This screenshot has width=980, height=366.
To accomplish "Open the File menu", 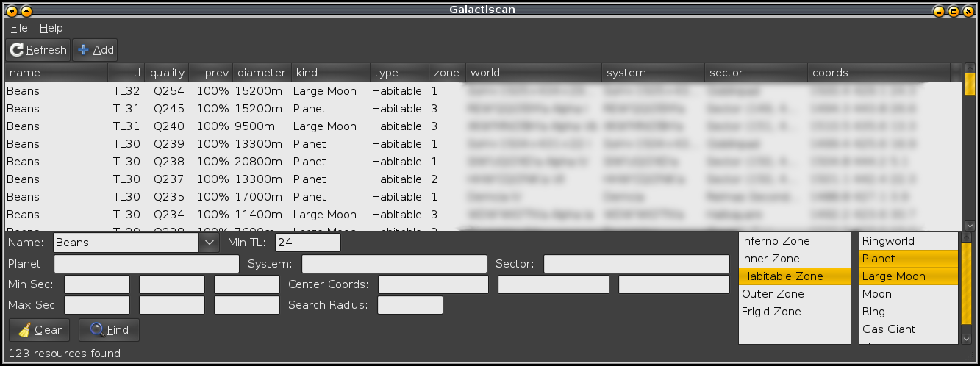I will click(x=19, y=28).
